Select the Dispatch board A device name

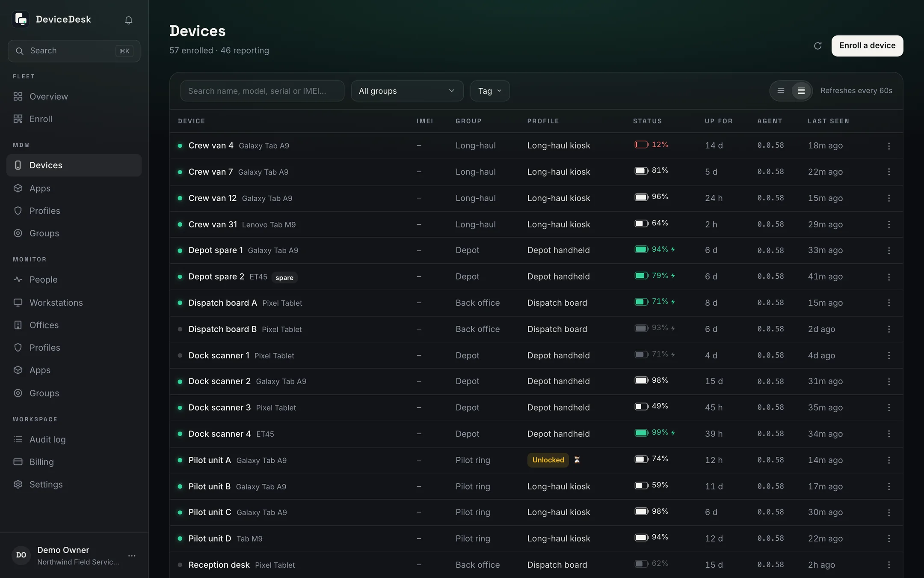tap(222, 303)
